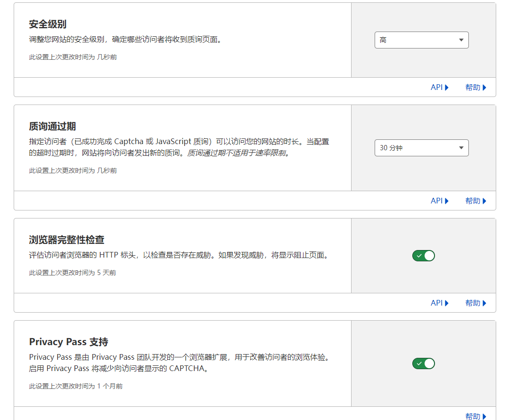Screen dimensions: 508x420
Task: Click the timestamp reading 5 天前
Action: [x=73, y=273]
